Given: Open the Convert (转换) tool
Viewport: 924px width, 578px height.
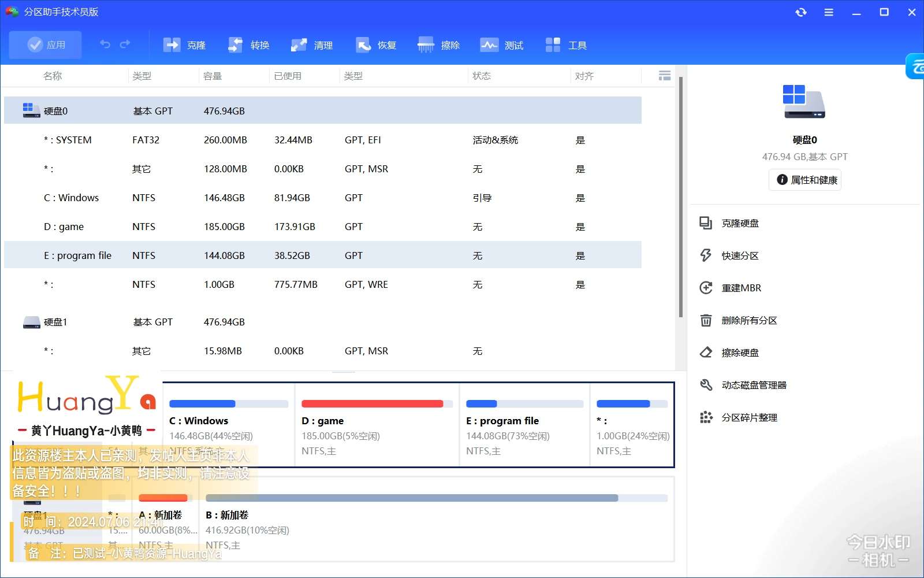Looking at the screenshot, I should [236, 45].
